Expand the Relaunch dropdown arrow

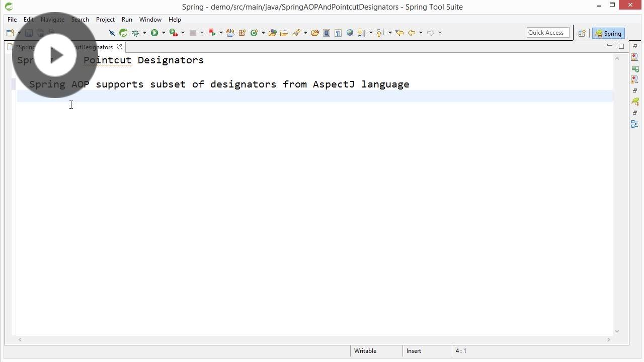(x=221, y=33)
